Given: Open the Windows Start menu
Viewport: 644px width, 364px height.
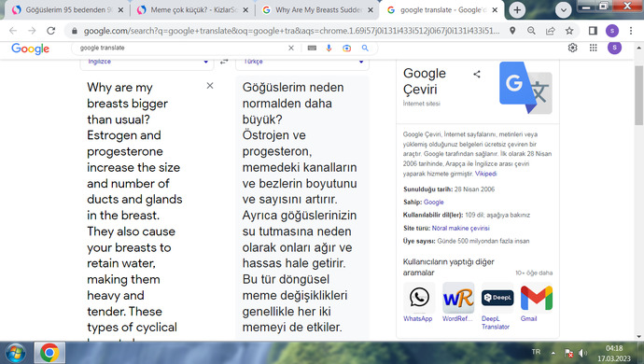Looking at the screenshot, I should 15,353.
